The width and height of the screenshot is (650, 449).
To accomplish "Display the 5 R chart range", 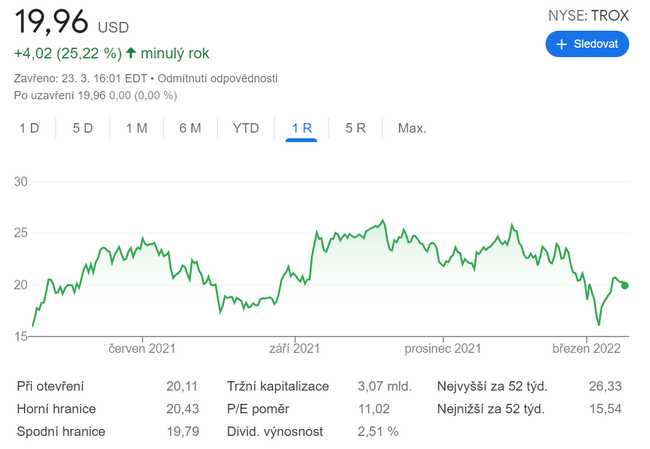I will pos(355,128).
